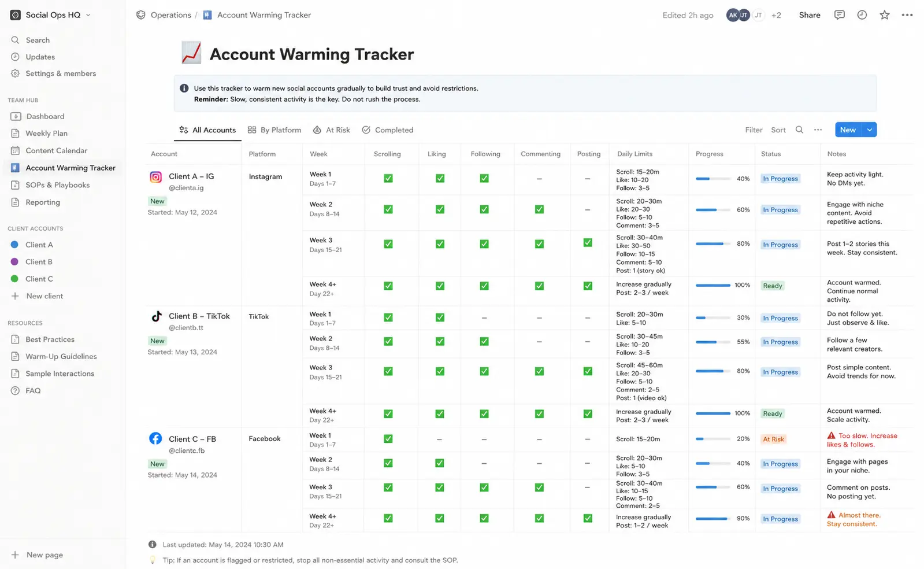Click the Instagram logo for Client A
The image size is (924, 569).
click(x=156, y=177)
